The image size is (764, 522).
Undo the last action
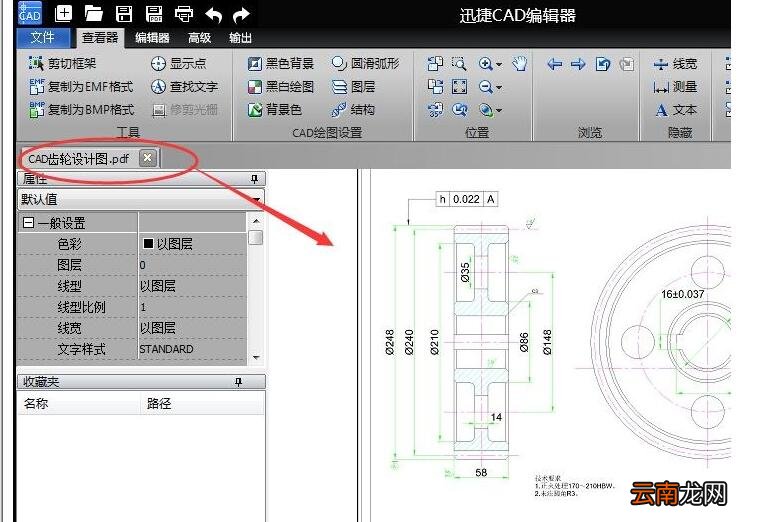click(x=213, y=15)
